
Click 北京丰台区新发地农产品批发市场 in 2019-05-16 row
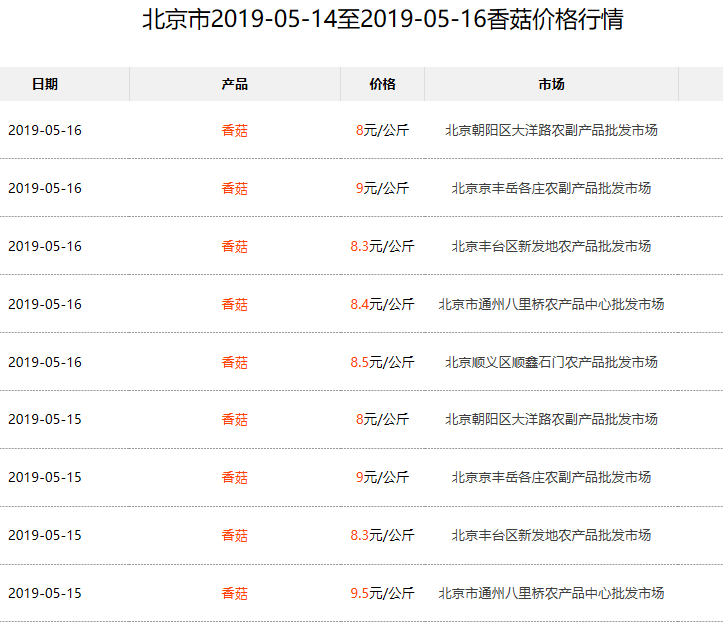click(x=551, y=247)
